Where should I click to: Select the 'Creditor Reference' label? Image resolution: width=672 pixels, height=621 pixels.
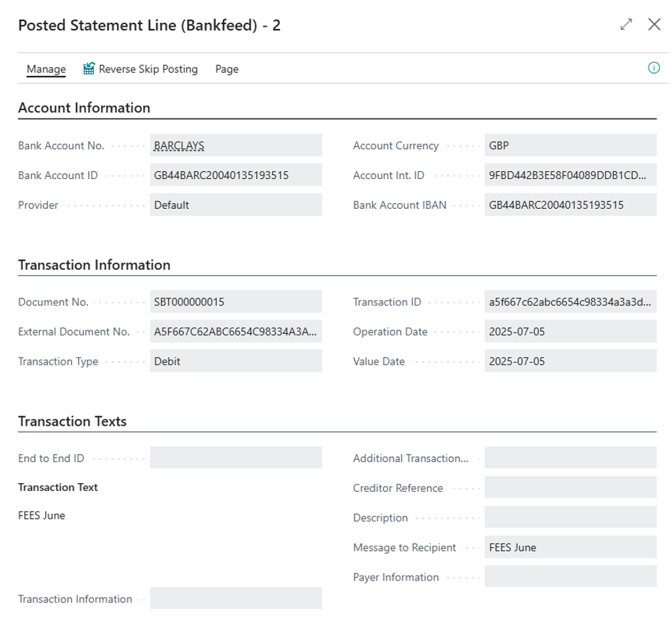click(398, 487)
